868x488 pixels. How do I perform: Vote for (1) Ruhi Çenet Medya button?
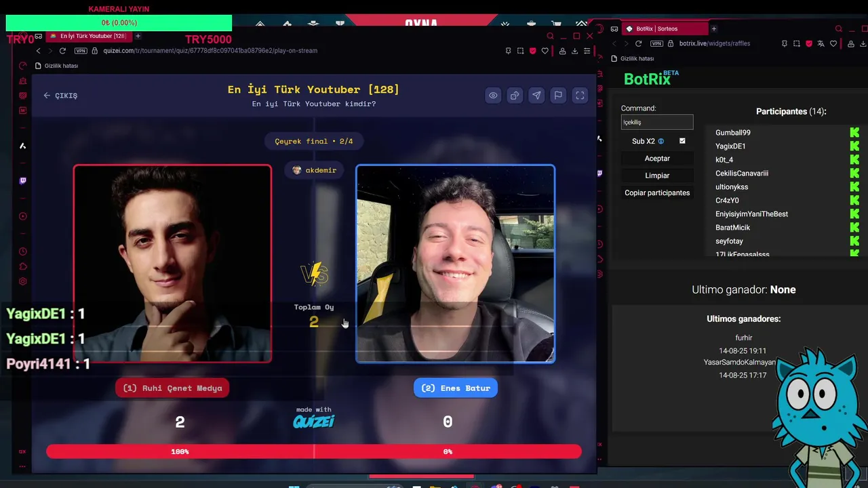click(172, 388)
